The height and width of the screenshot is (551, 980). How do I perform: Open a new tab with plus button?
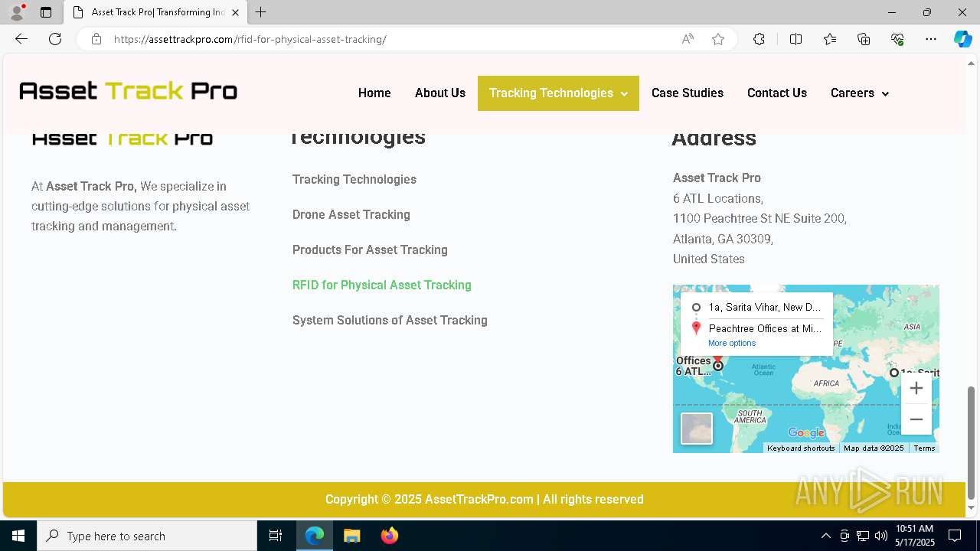tap(261, 12)
